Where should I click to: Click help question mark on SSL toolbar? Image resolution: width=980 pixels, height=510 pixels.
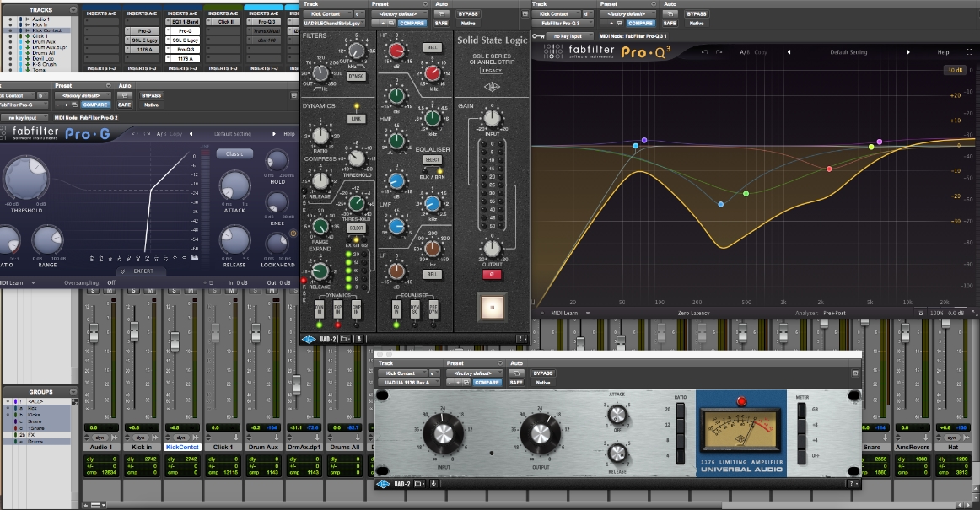[521, 340]
